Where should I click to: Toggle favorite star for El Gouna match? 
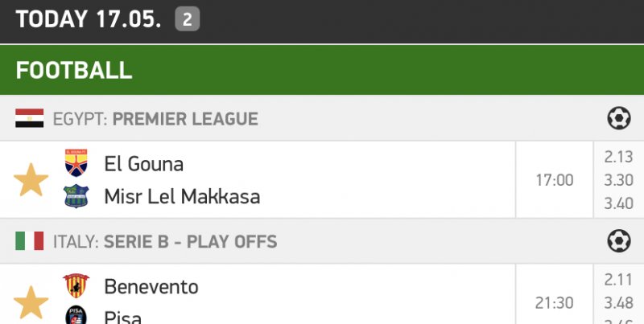(31, 179)
